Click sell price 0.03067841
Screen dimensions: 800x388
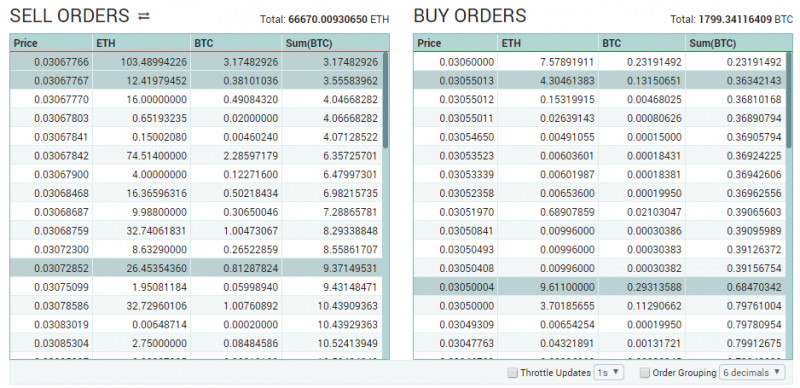tap(62, 137)
